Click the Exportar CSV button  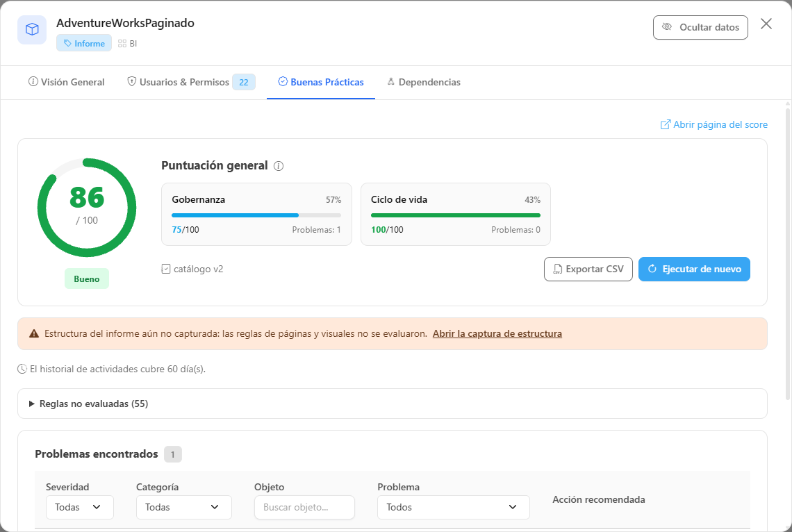[588, 269]
